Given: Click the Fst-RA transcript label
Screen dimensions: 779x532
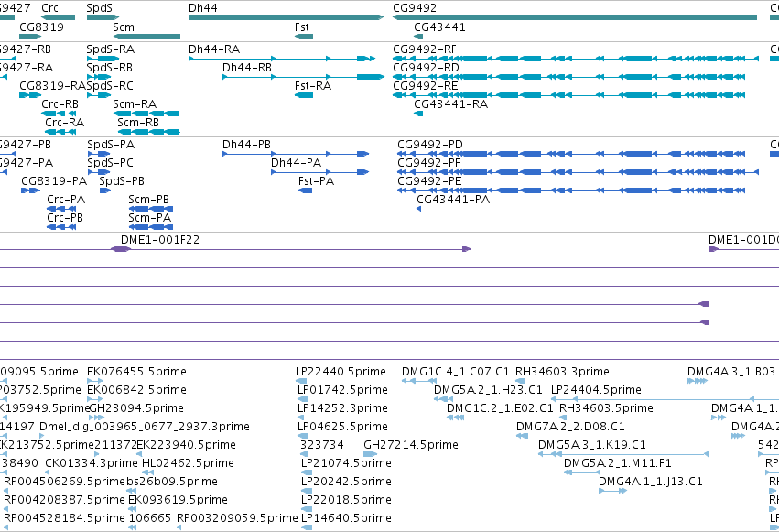Looking at the screenshot, I should point(313,86).
